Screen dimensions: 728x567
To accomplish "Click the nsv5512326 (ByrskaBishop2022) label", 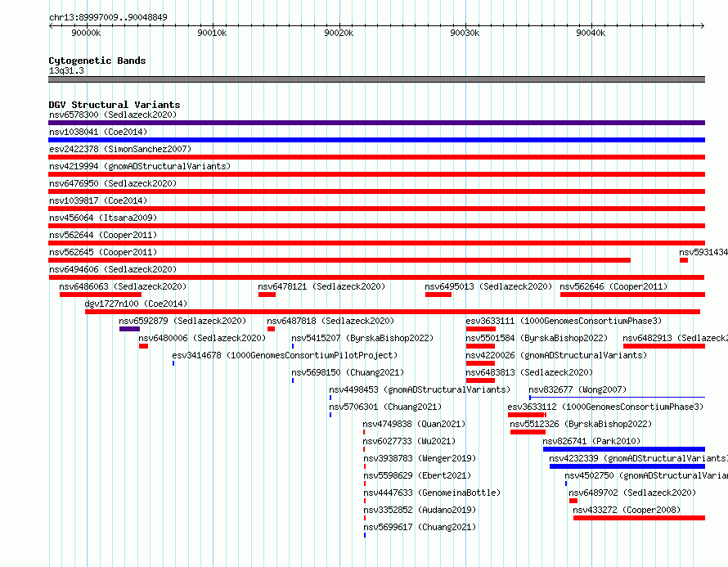I will click(581, 424).
